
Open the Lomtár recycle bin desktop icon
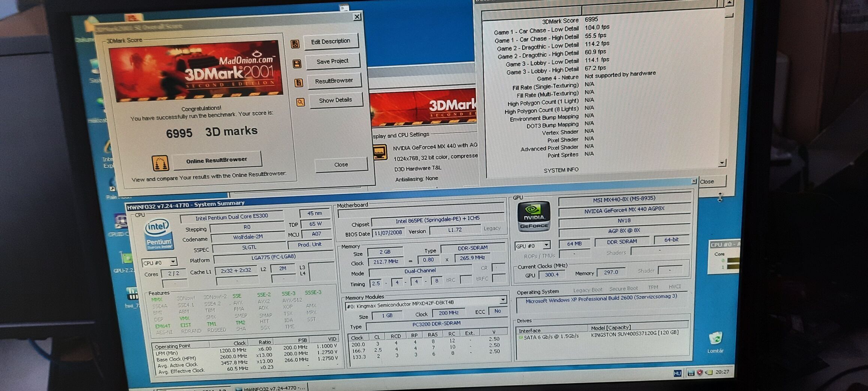click(x=715, y=342)
